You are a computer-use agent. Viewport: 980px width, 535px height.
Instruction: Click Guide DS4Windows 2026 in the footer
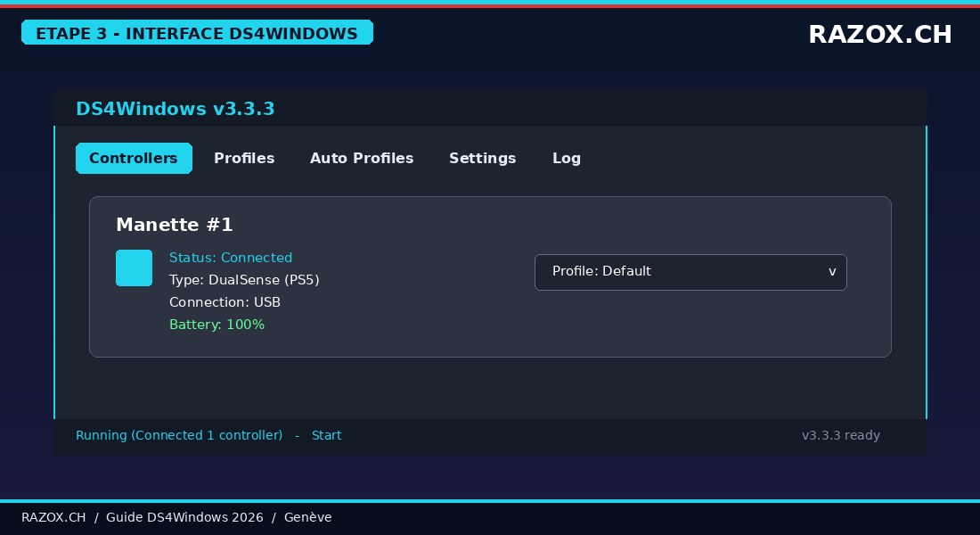click(184, 517)
